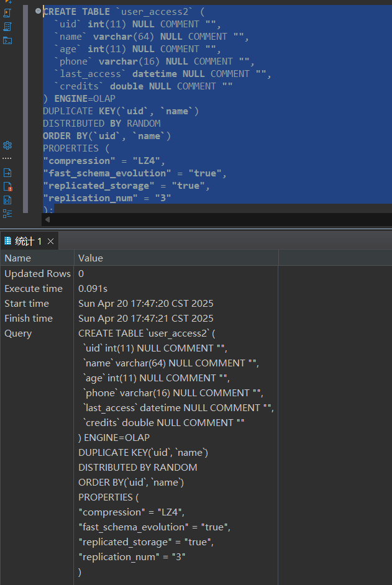Click the `credits` double line in the editor
The image size is (392, 585).
coord(144,86)
